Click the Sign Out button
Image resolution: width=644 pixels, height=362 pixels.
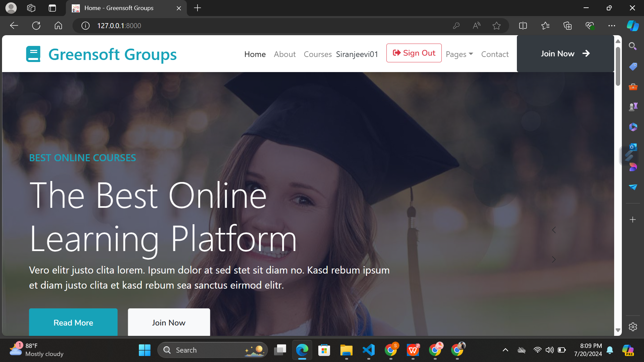414,53
